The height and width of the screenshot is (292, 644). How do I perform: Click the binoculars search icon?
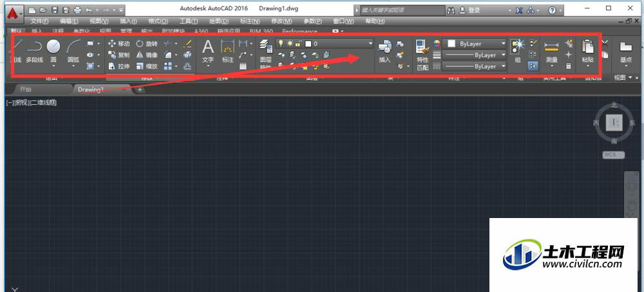pos(451,10)
